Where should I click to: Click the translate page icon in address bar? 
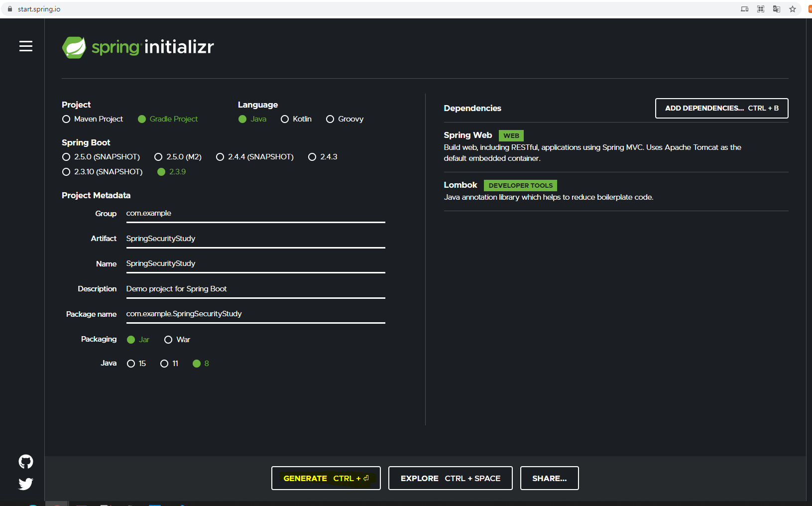777,9
